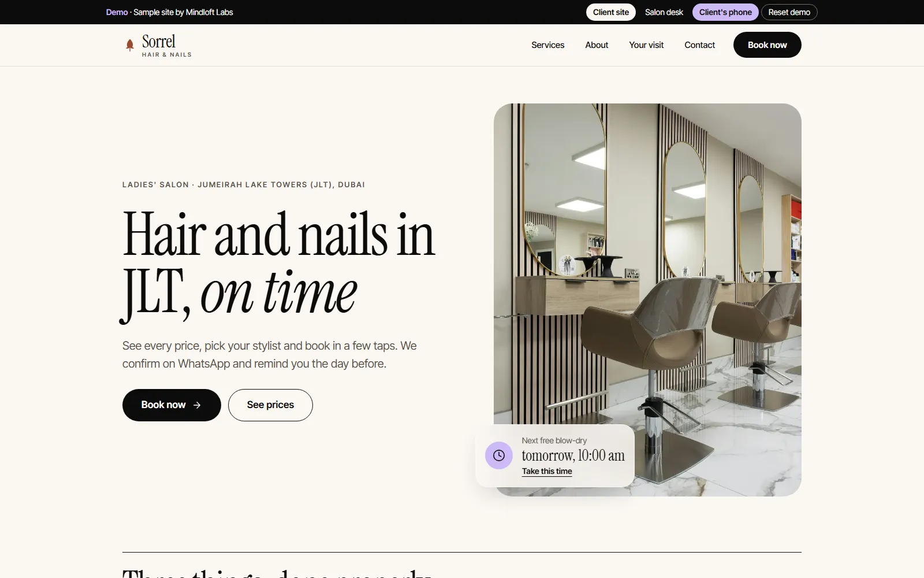This screenshot has width=924, height=578.
Task: Click the Take this time link
Action: pyautogui.click(x=547, y=472)
